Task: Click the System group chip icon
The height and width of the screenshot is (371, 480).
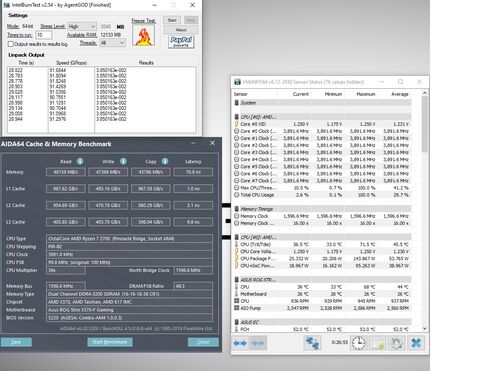Action: [236, 103]
